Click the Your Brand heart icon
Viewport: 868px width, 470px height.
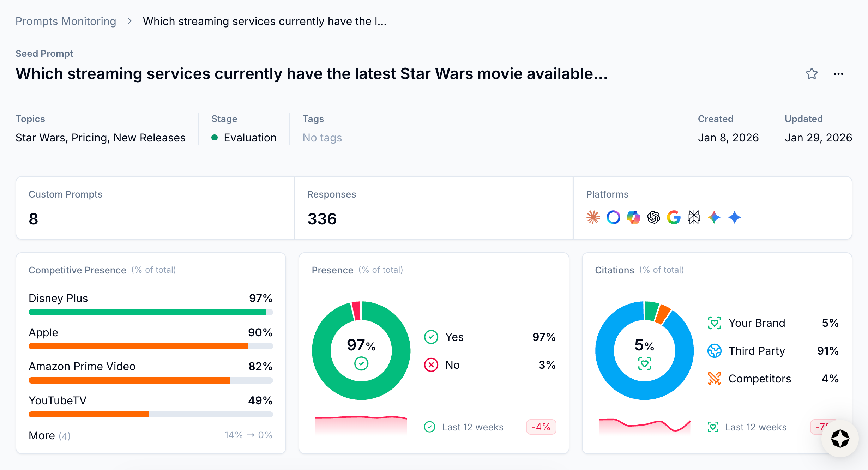coord(715,323)
